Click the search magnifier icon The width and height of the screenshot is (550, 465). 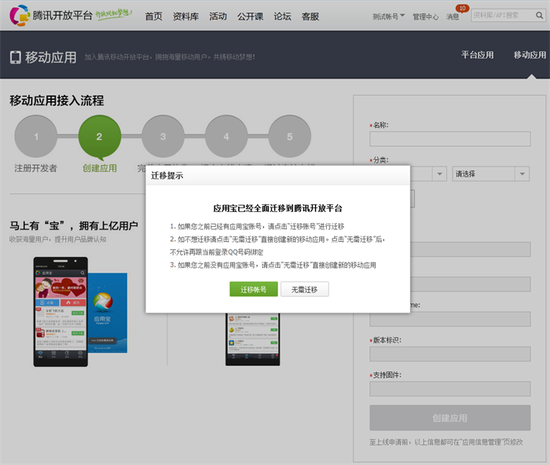click(539, 15)
